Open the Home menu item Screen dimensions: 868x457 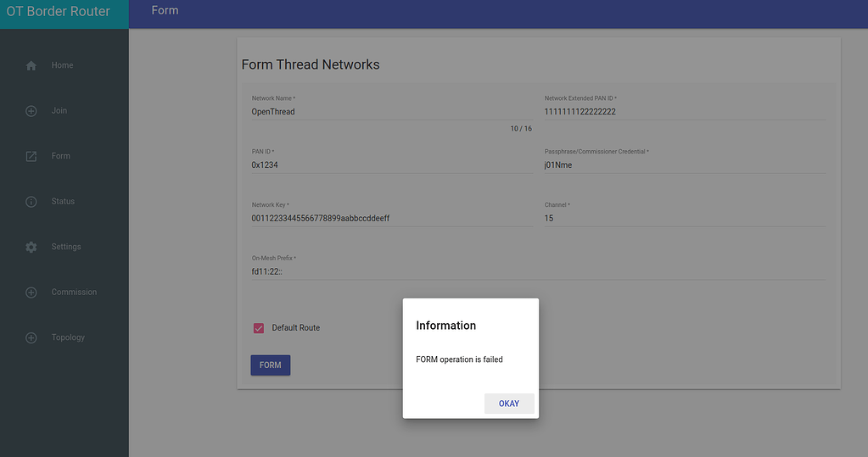62,65
